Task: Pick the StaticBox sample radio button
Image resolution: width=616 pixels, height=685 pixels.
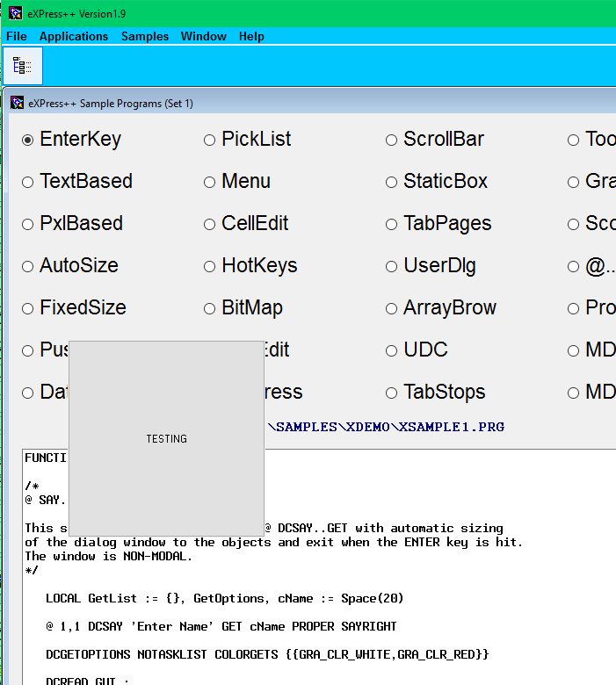Action: tap(391, 182)
